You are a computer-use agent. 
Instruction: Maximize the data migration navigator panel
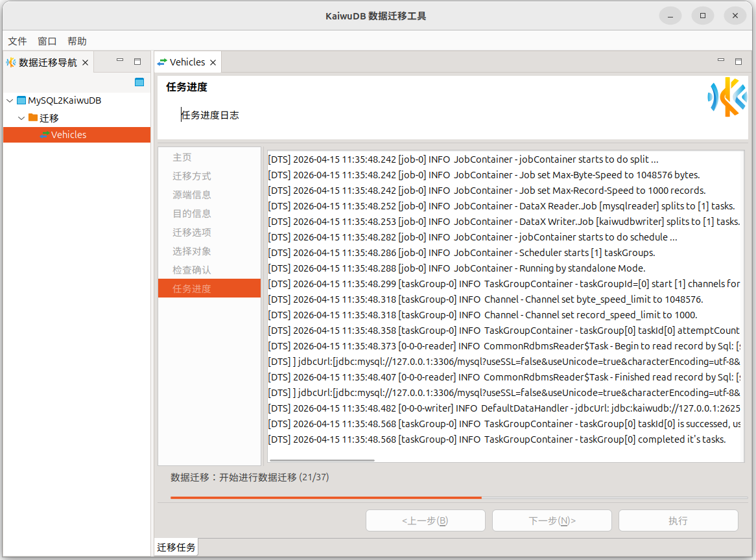click(137, 62)
